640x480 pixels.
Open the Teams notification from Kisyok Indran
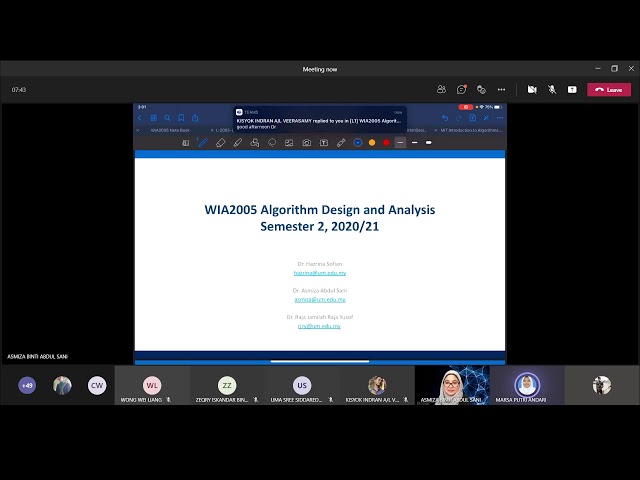(320, 119)
